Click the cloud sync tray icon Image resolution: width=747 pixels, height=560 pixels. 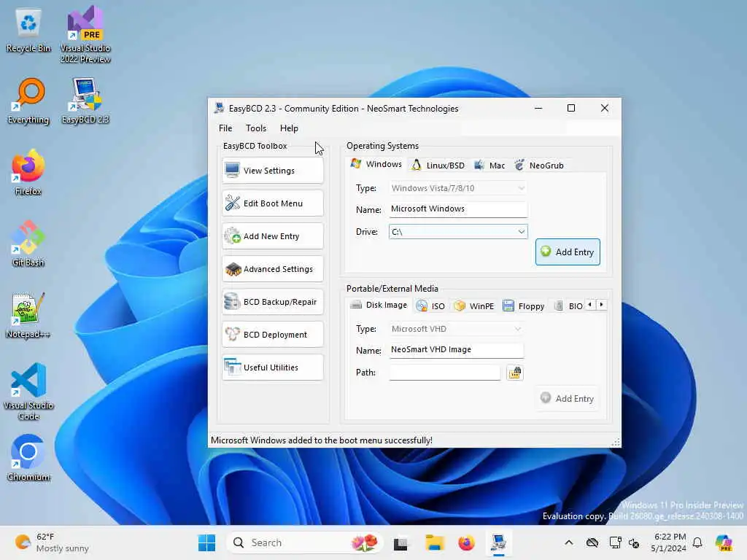pyautogui.click(x=592, y=542)
